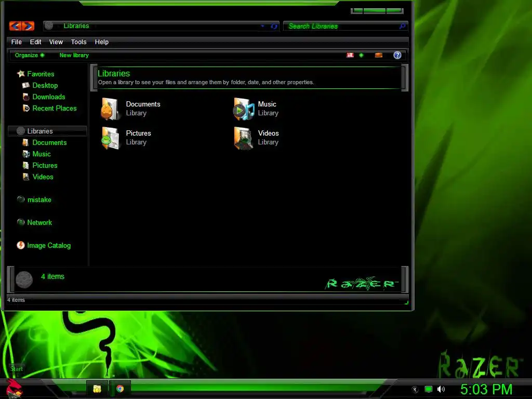Expand the Organize dropdown
Screen dimensions: 532x399
pos(30,55)
